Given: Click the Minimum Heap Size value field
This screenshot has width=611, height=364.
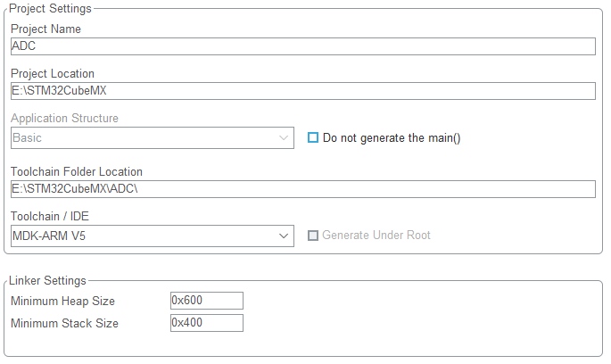Looking at the screenshot, I should coord(206,301).
